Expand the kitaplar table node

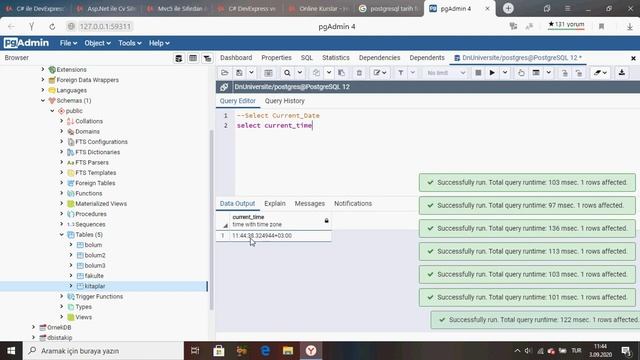click(71, 286)
